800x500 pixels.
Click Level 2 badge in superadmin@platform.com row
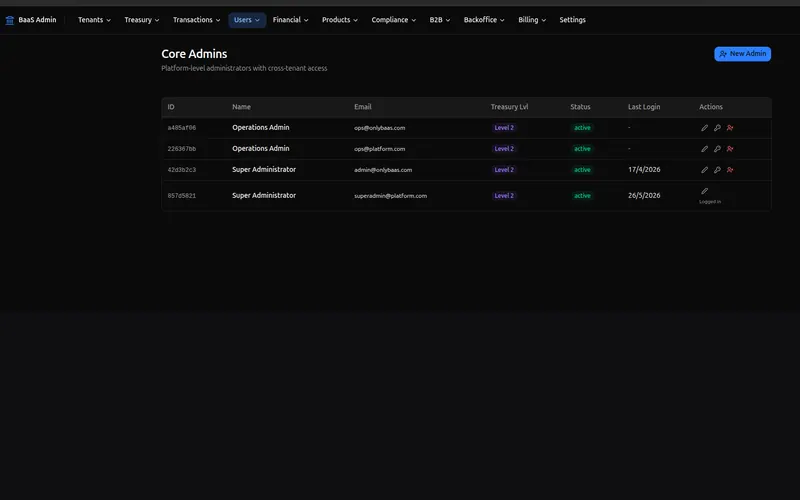click(504, 196)
